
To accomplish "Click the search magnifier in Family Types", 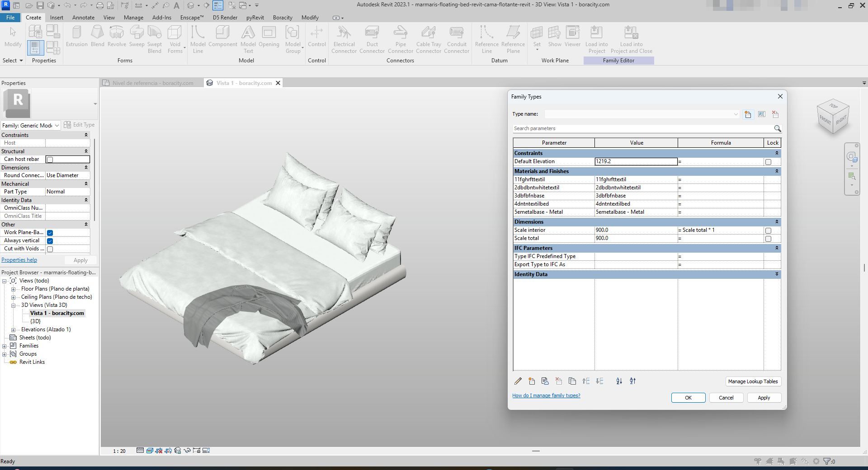I will point(777,129).
